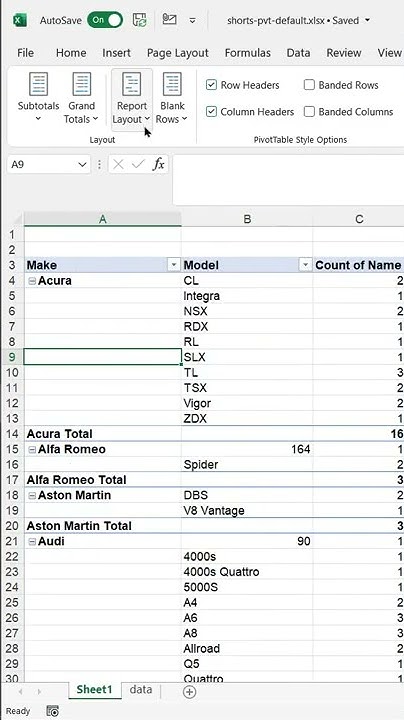Switch to the Page Layout tab
The height and width of the screenshot is (720, 404).
click(178, 53)
